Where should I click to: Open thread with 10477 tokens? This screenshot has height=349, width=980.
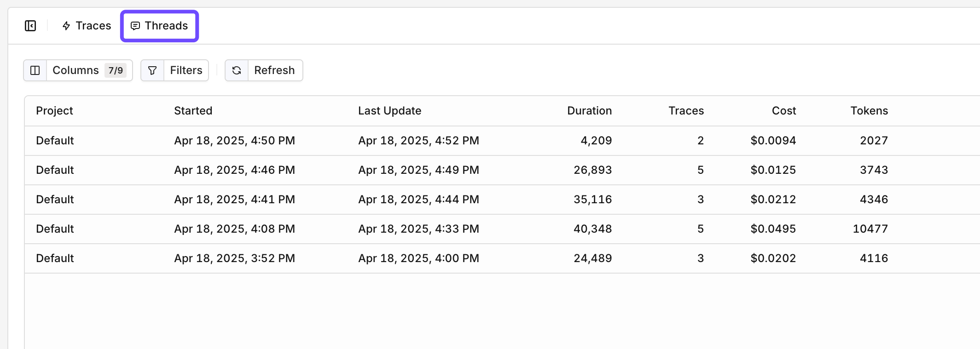pos(870,229)
